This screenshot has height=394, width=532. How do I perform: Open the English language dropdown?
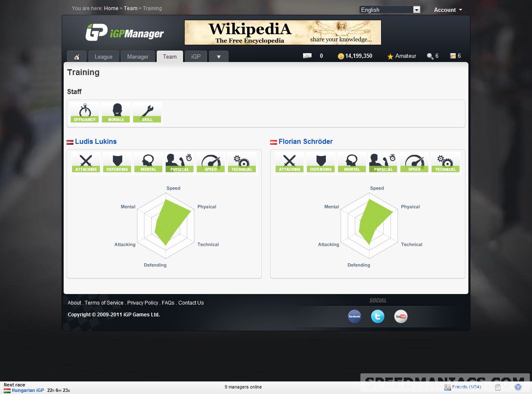pyautogui.click(x=390, y=10)
